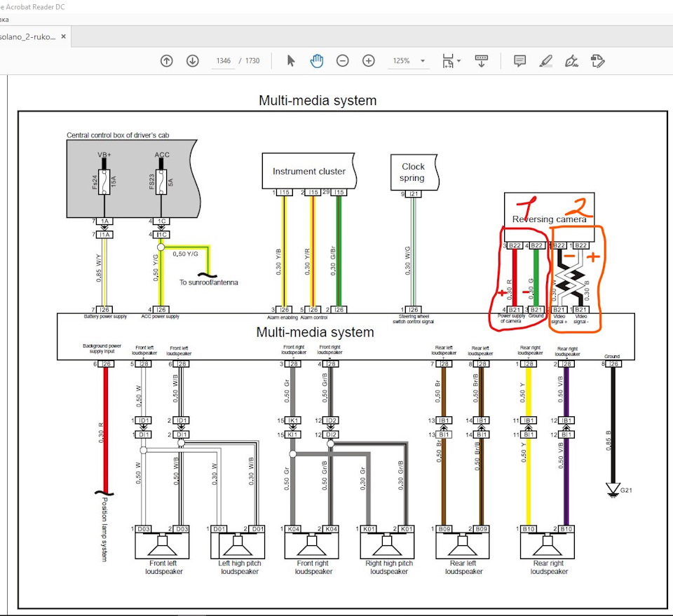The height and width of the screenshot is (616, 673).
Task: Click the 'ACC power supply' label
Action: coord(160,317)
